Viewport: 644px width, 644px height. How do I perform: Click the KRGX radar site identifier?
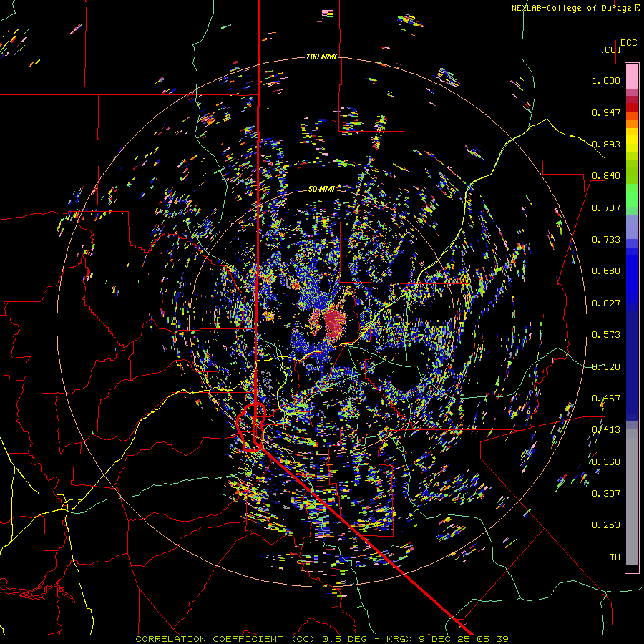(399, 639)
